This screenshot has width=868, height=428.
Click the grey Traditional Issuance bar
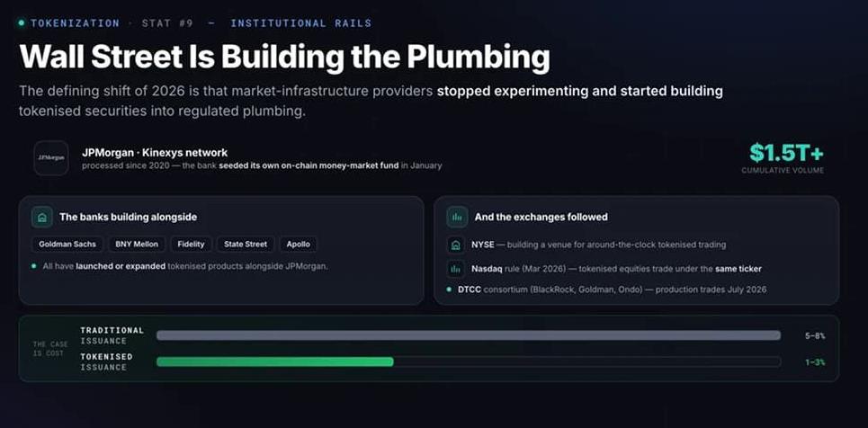(469, 335)
